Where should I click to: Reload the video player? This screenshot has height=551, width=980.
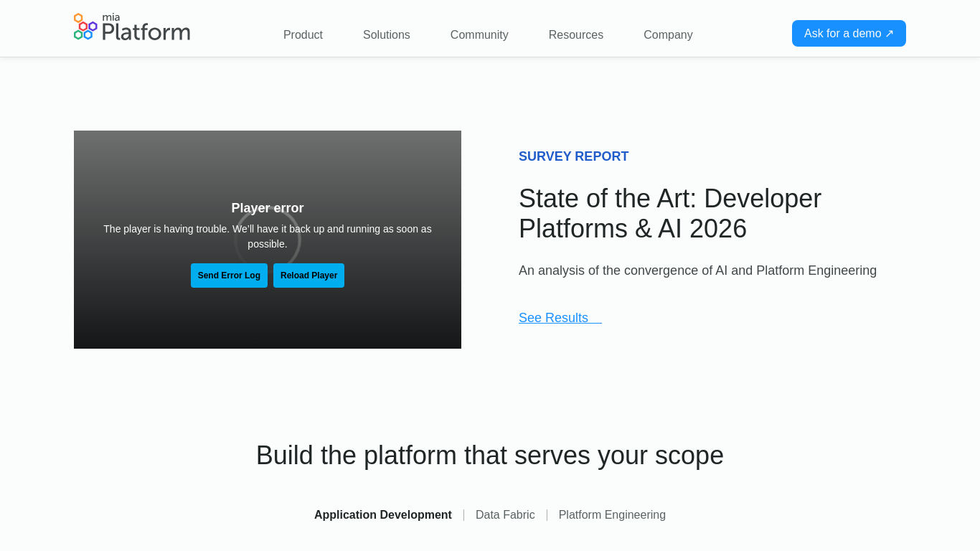[308, 275]
